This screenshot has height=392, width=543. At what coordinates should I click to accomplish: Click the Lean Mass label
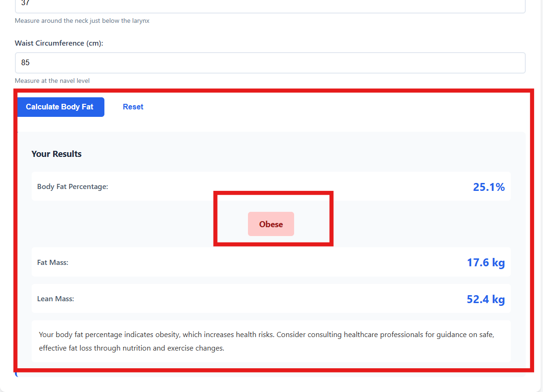(55, 299)
